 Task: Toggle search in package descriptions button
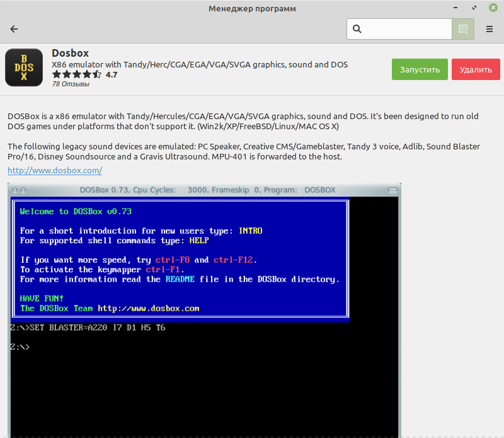[463, 29]
